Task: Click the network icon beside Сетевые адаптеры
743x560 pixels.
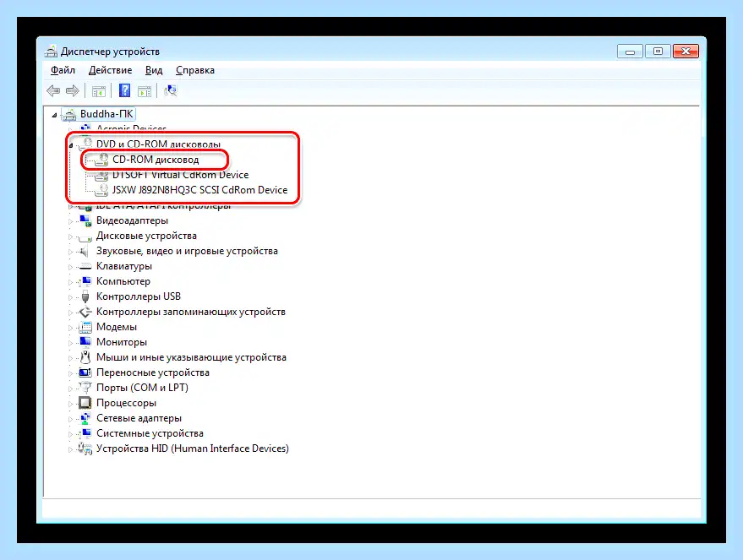Action: (85, 418)
